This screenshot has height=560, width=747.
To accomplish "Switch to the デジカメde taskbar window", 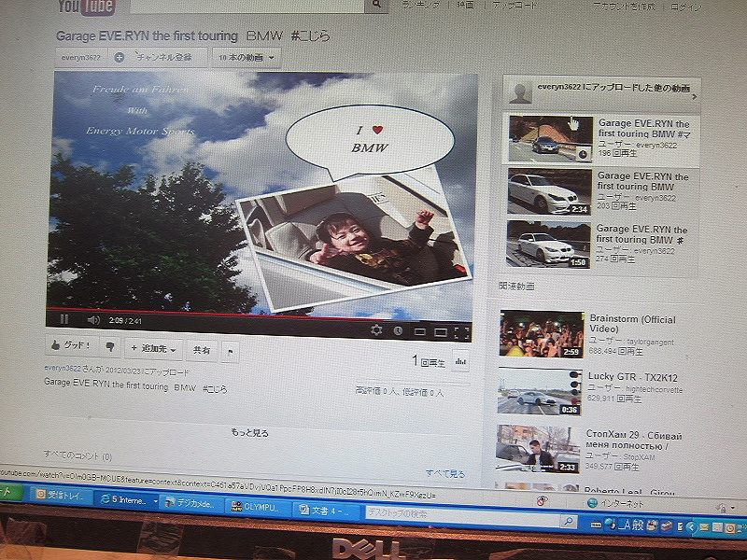I will (x=191, y=504).
